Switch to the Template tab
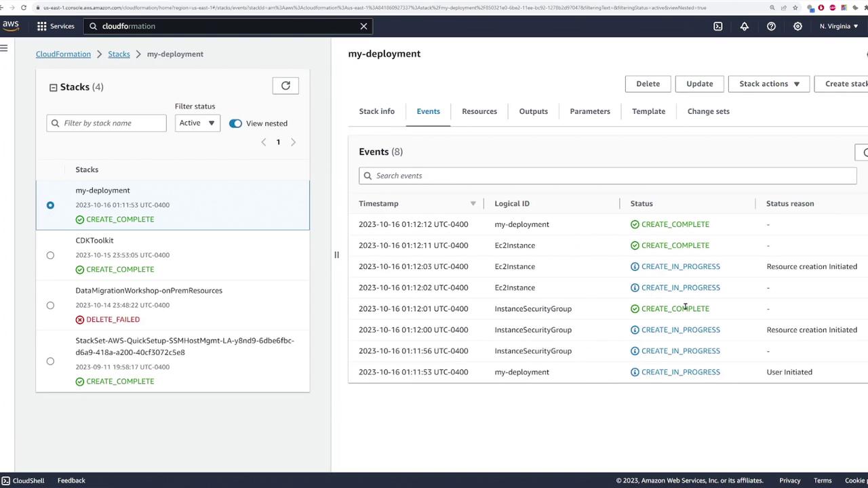868x488 pixels. (x=648, y=111)
